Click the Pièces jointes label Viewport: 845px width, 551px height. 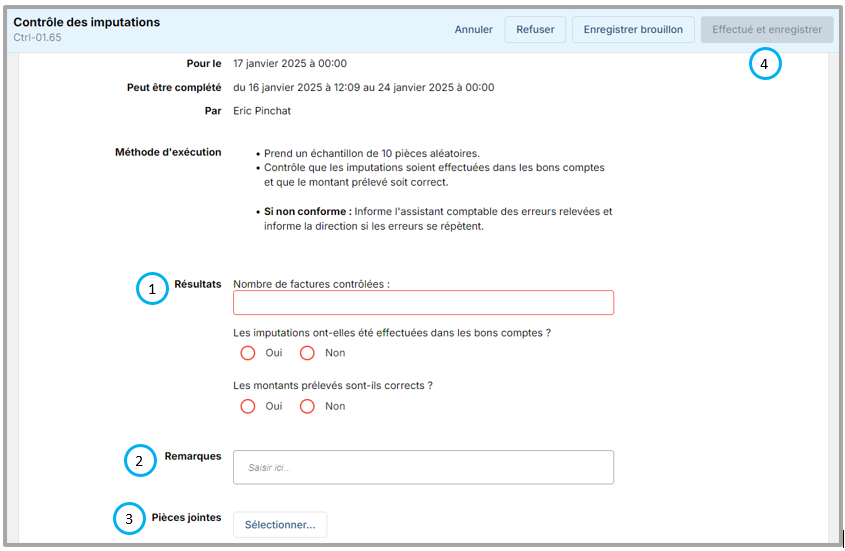pos(186,518)
